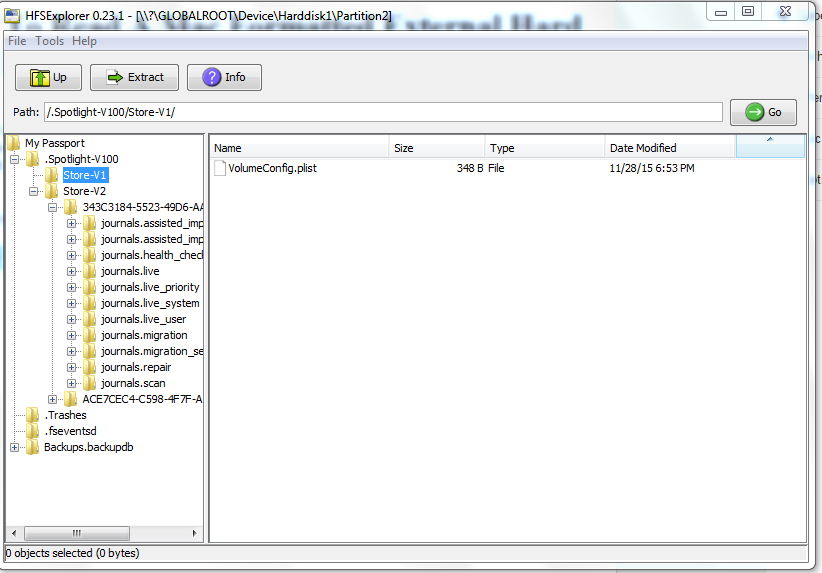Expand the Backups.backupdb node
Image resolution: width=822 pixels, height=573 pixels.
tap(15, 448)
